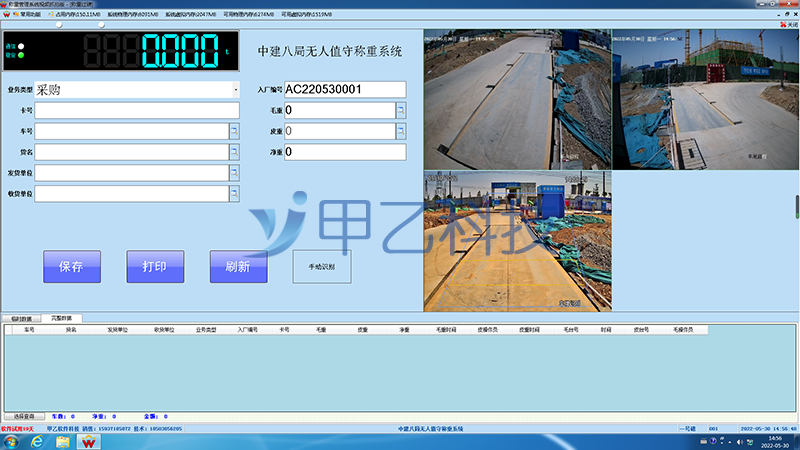This screenshot has height=450, width=800.
Task: Click the 手动识别 button
Action: [x=321, y=267]
